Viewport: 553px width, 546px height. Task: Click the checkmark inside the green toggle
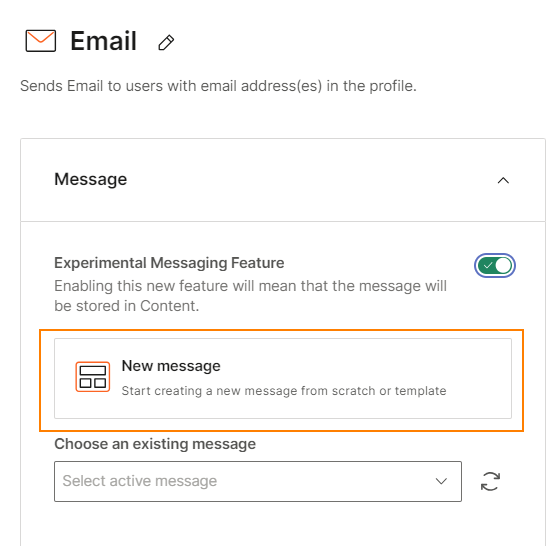tap(488, 266)
